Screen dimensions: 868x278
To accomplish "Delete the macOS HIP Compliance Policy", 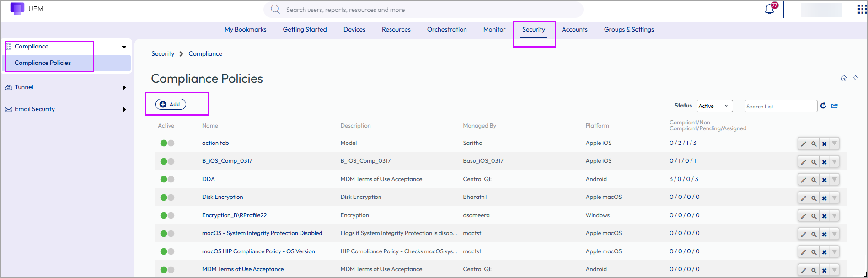I will click(824, 252).
